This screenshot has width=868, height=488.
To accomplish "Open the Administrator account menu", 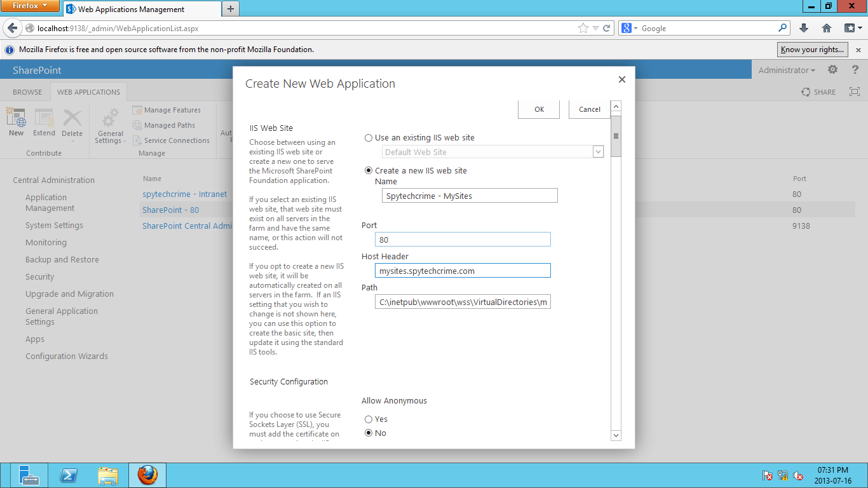I will click(x=787, y=71).
